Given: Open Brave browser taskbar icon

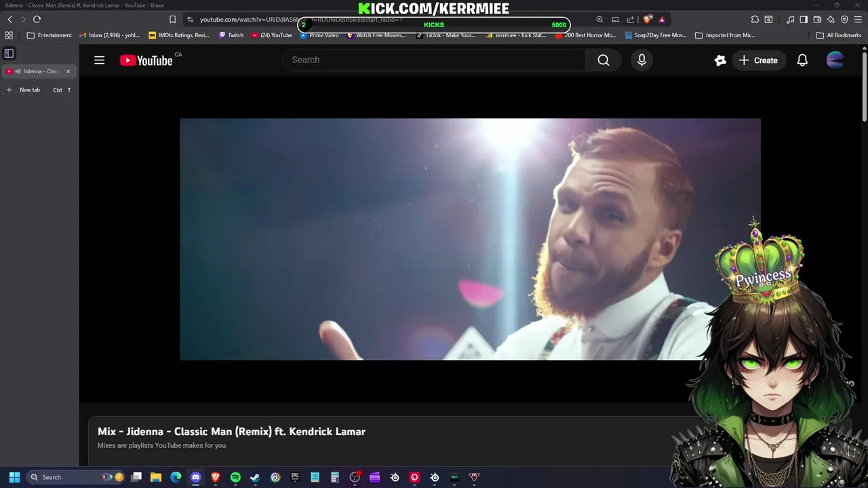Looking at the screenshot, I should tap(216, 477).
